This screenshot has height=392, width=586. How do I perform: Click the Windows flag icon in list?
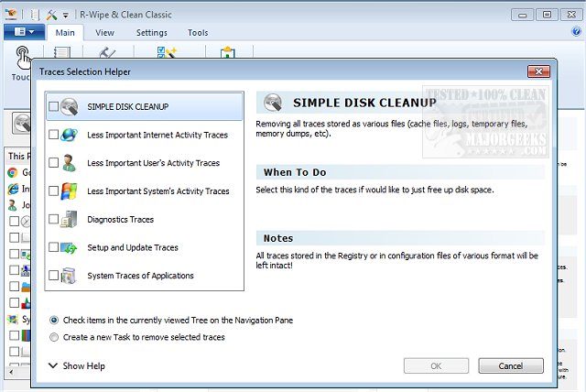[70, 191]
